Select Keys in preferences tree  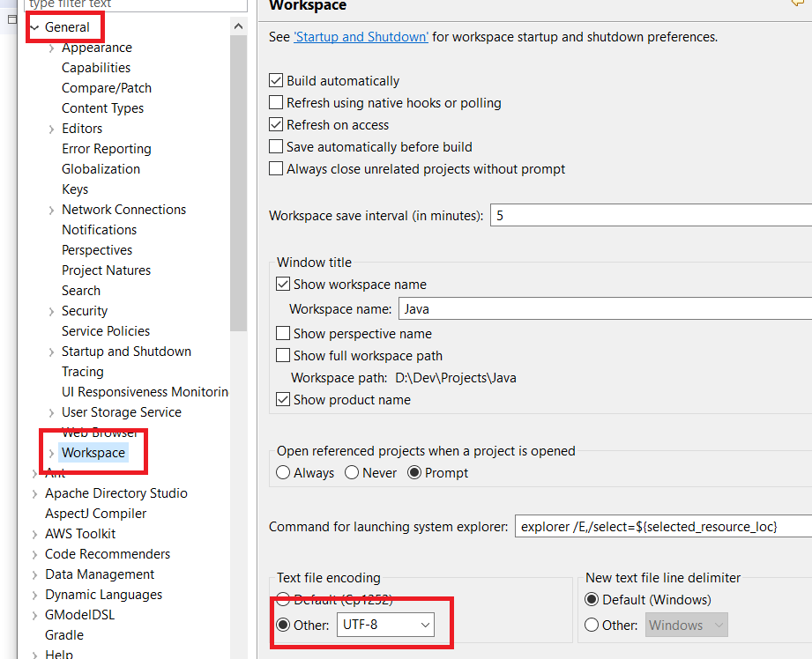tap(75, 189)
